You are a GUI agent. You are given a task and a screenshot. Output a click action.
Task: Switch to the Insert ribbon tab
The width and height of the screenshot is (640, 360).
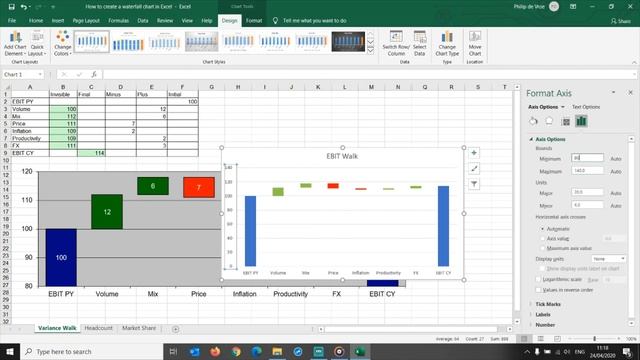(58, 20)
